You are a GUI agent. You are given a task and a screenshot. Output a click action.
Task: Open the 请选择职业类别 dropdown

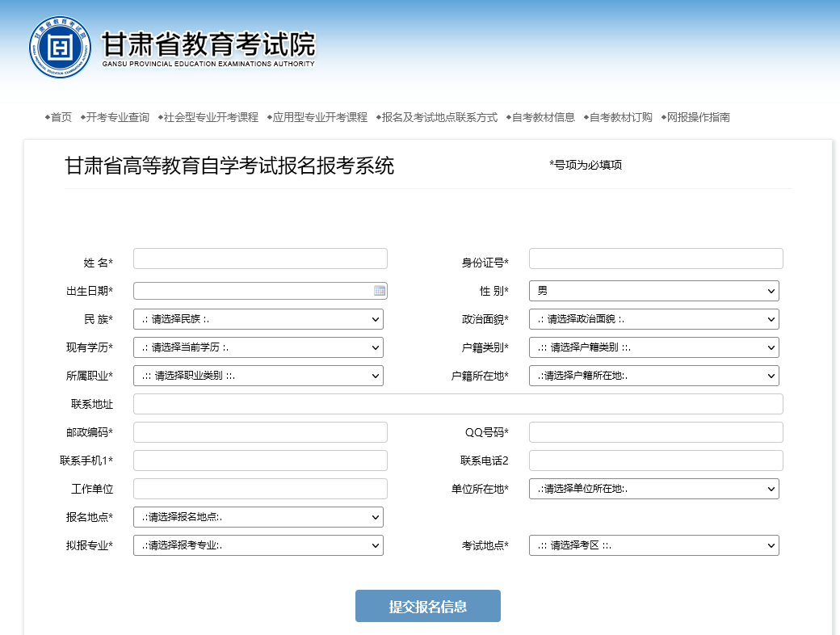[x=258, y=376]
